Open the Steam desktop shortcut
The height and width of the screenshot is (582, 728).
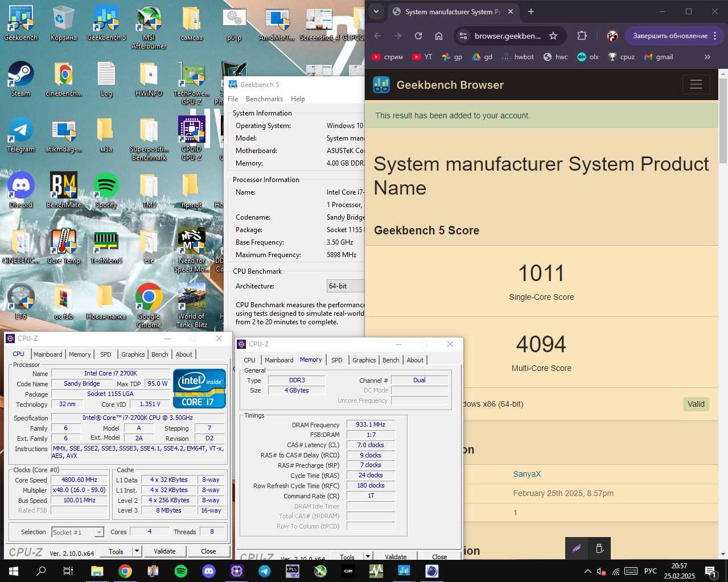pyautogui.click(x=21, y=79)
